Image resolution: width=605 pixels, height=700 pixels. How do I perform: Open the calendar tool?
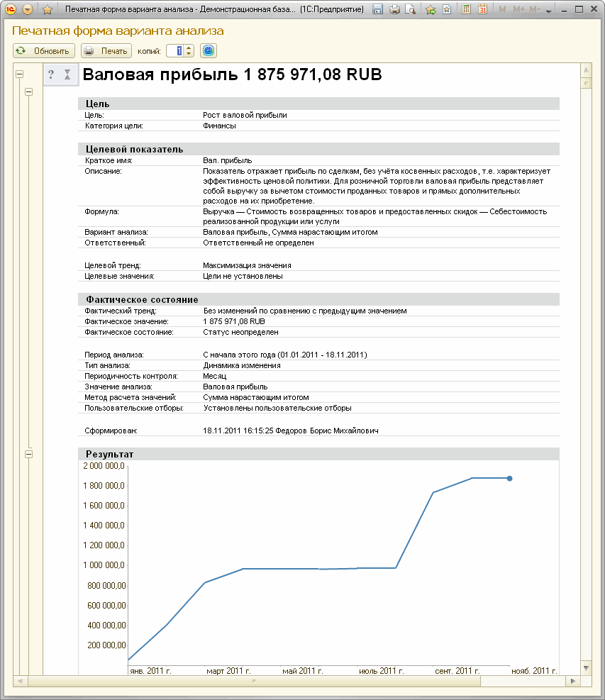(x=483, y=10)
